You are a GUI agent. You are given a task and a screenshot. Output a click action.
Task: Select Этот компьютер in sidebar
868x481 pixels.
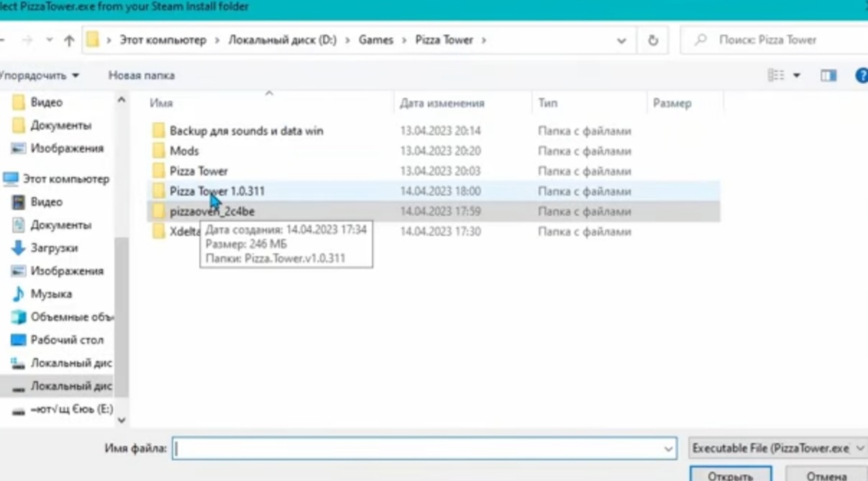coord(65,179)
